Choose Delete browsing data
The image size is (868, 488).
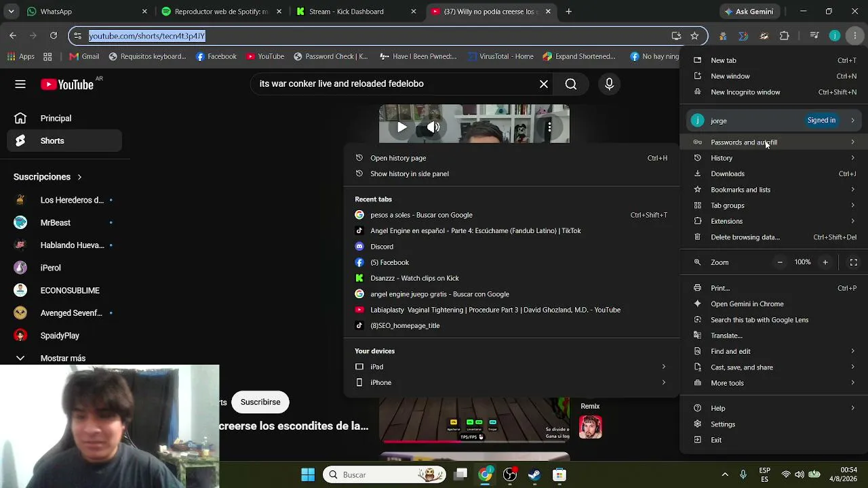(774, 237)
